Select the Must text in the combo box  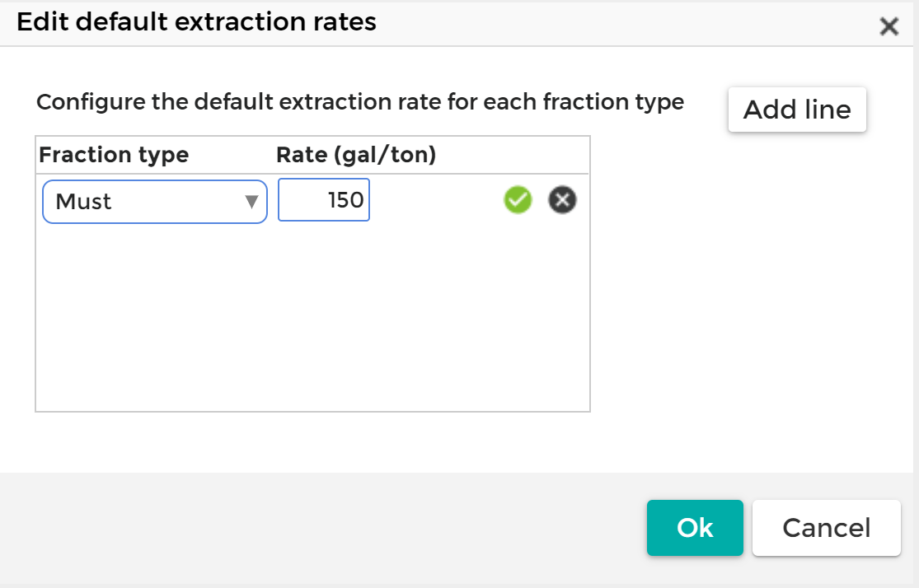[x=84, y=202]
